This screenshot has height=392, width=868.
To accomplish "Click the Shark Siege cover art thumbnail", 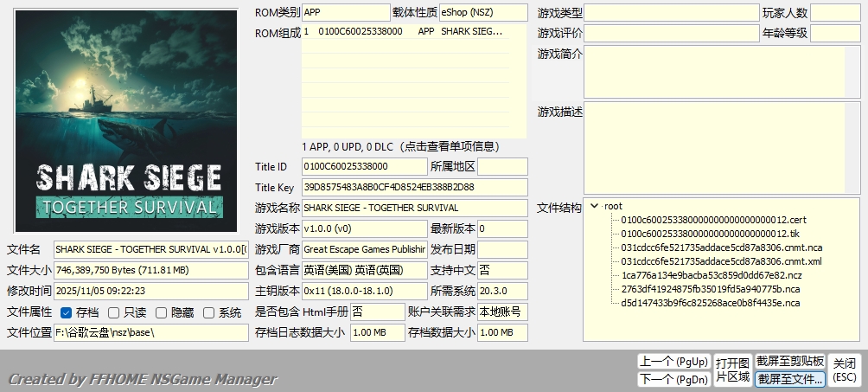I will point(128,120).
